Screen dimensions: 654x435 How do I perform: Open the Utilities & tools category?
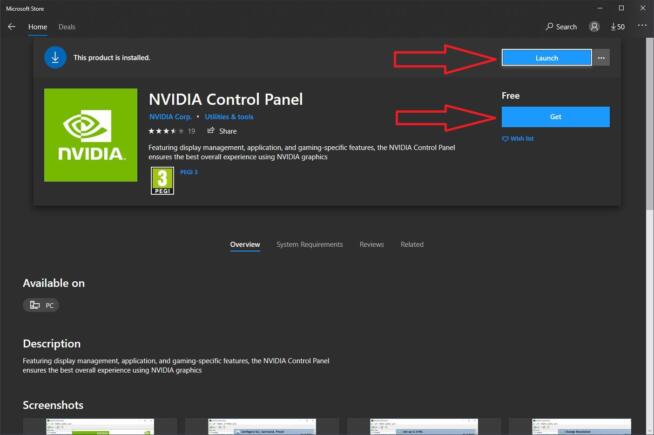point(229,117)
